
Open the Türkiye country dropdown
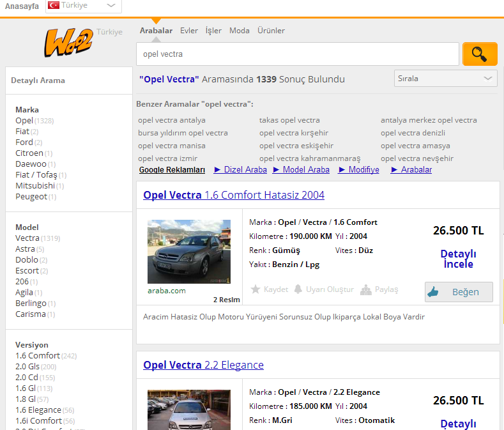84,6
